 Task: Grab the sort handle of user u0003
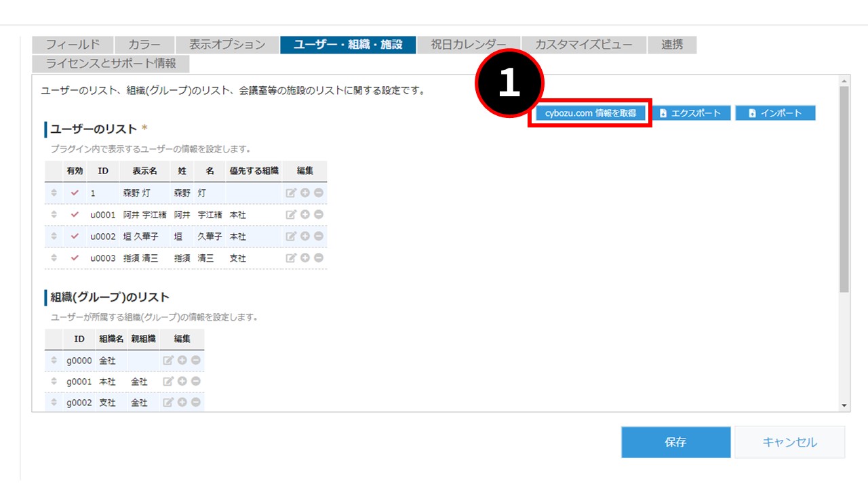coord(54,258)
